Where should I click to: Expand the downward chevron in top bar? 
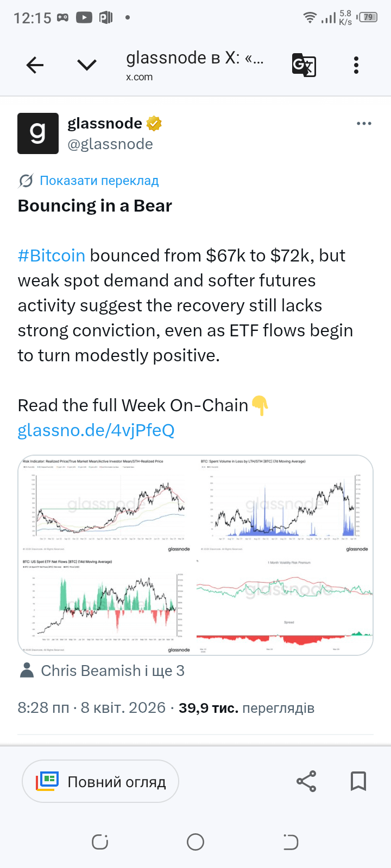point(87,66)
